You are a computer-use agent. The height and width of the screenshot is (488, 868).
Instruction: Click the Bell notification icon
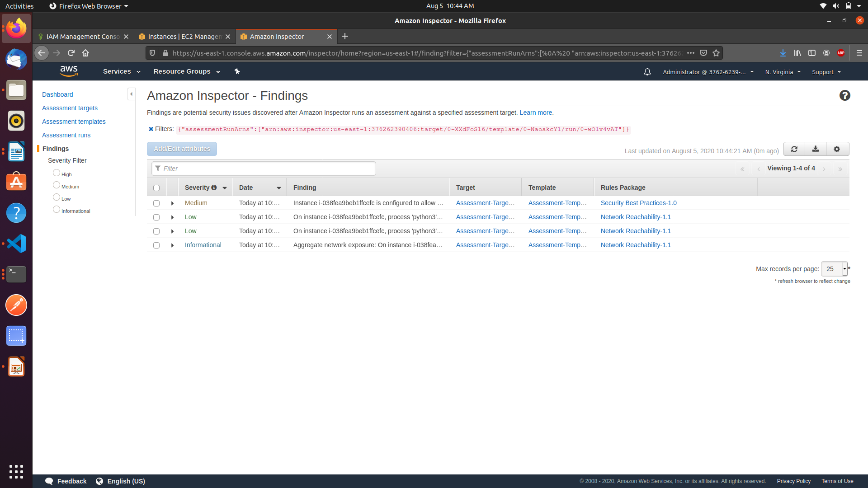(647, 71)
